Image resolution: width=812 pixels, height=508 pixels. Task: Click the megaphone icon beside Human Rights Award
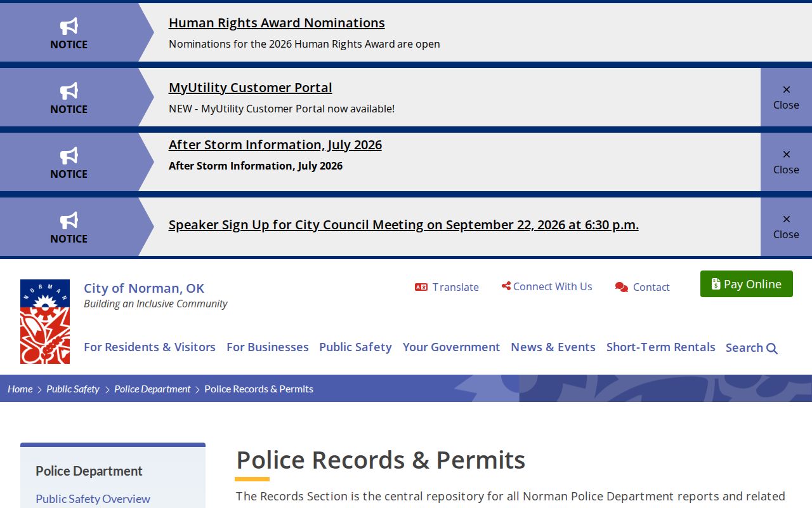click(x=69, y=26)
